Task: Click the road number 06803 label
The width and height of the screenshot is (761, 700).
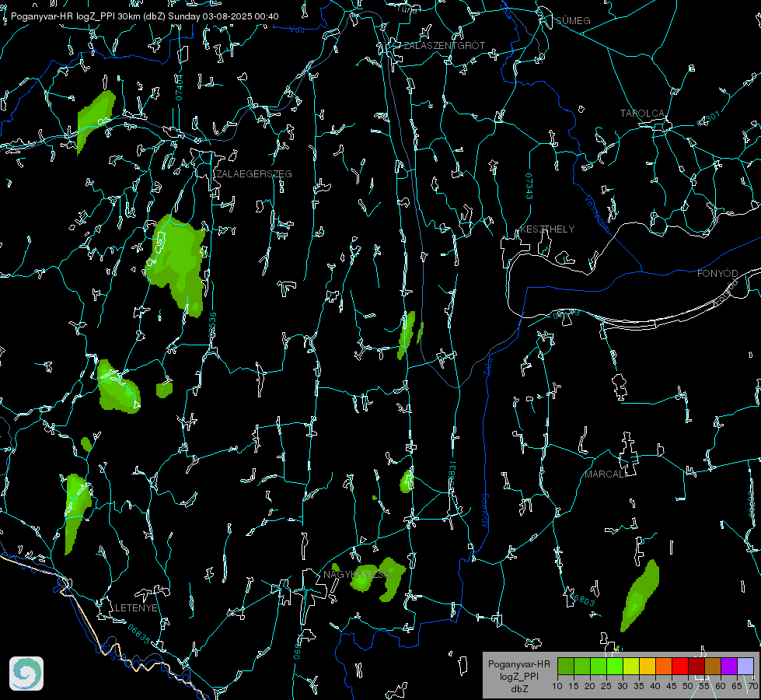Action: tap(582, 600)
